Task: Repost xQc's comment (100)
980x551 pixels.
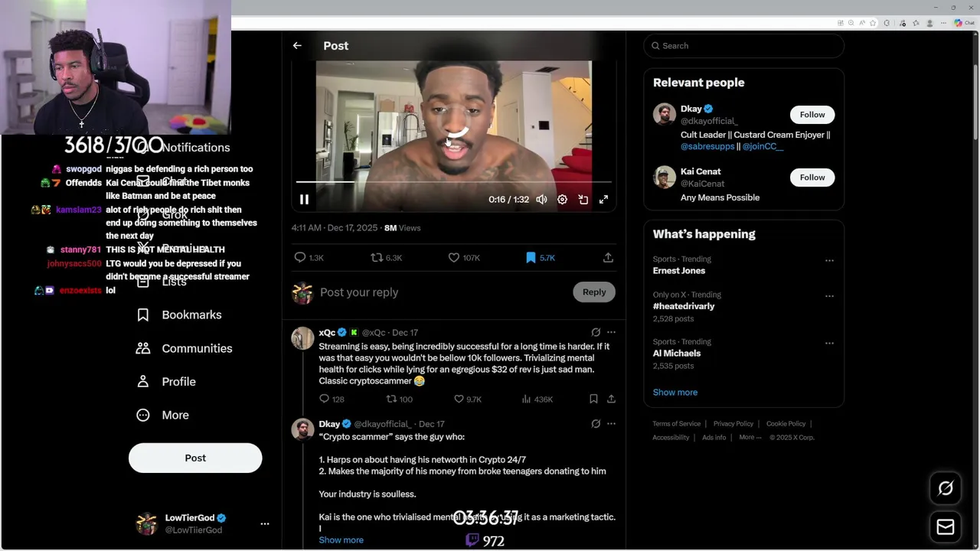Action: 399,399
